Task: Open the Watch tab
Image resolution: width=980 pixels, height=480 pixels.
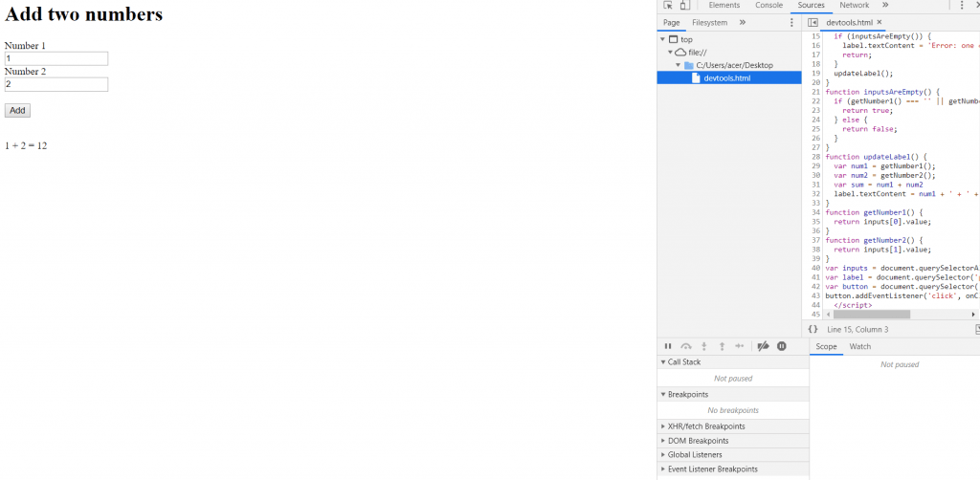Action: [x=859, y=346]
